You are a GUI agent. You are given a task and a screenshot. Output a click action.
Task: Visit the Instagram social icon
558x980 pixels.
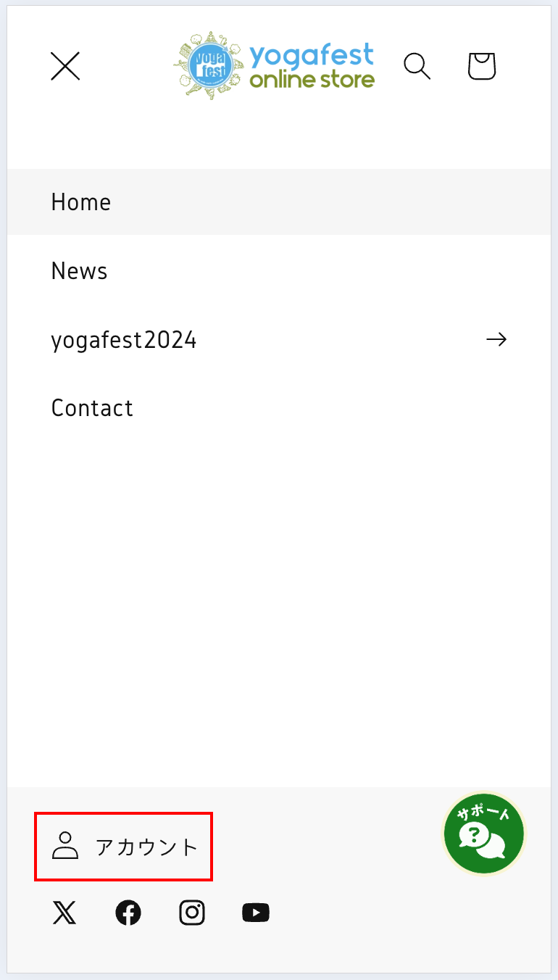[192, 913]
